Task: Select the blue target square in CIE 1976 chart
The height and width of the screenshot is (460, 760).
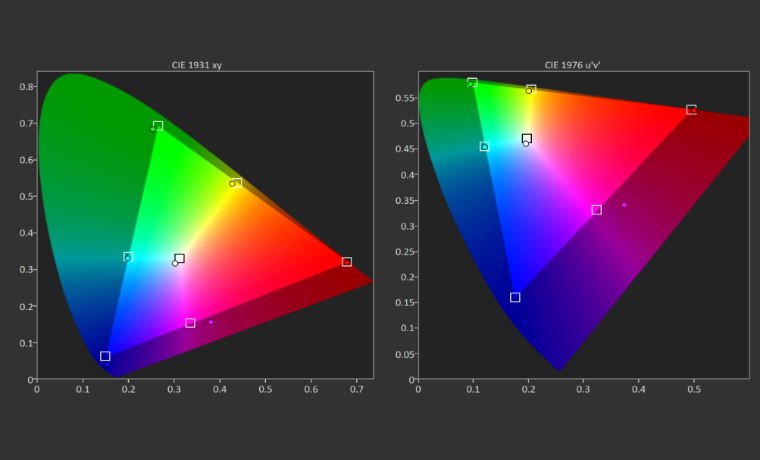Action: pos(515,297)
